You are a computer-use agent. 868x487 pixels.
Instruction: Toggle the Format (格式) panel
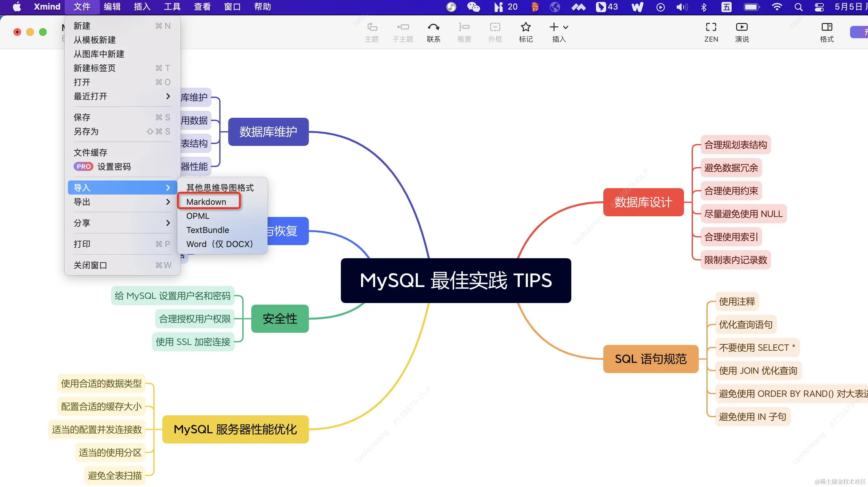click(827, 32)
